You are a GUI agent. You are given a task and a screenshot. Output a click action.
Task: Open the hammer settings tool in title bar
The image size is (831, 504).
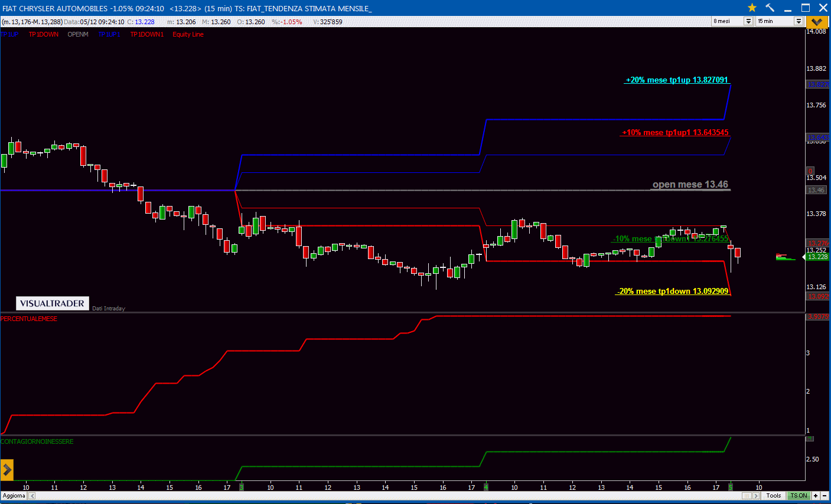click(770, 8)
